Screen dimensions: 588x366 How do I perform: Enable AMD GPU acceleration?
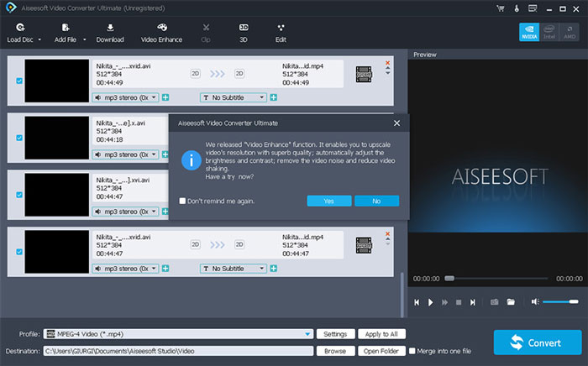point(570,32)
